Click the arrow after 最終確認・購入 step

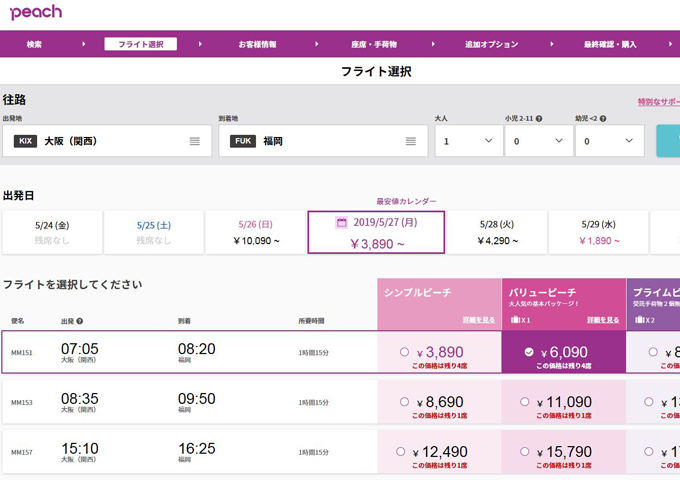point(670,44)
